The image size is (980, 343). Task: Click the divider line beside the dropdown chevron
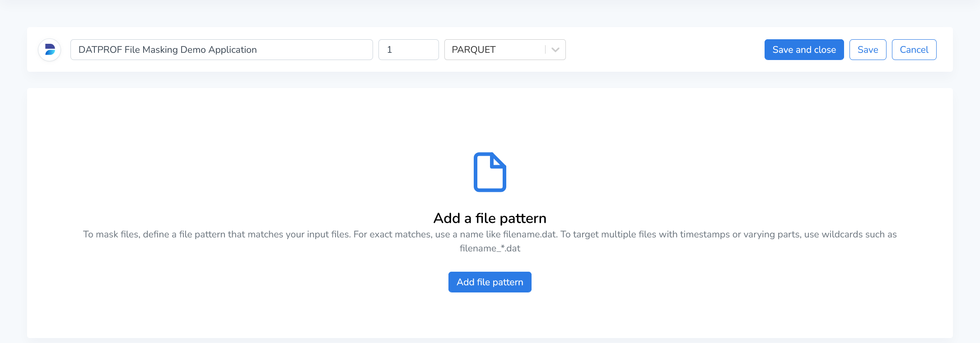(545, 50)
